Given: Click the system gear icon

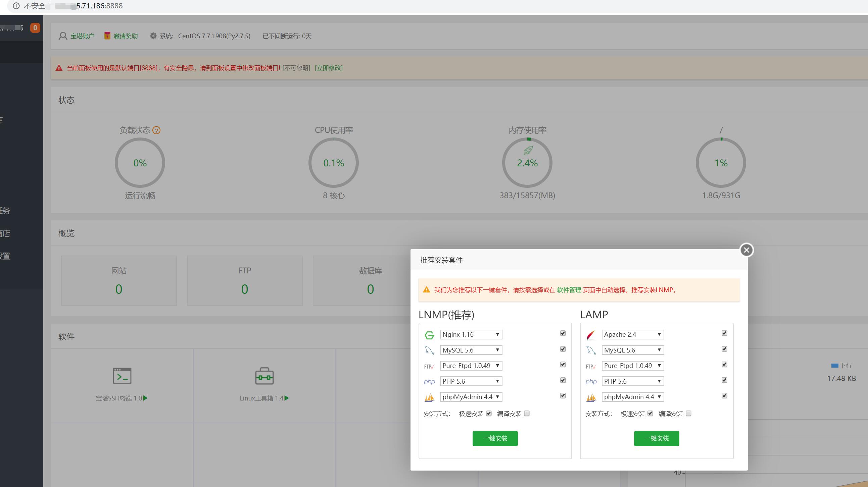Looking at the screenshot, I should coord(153,36).
